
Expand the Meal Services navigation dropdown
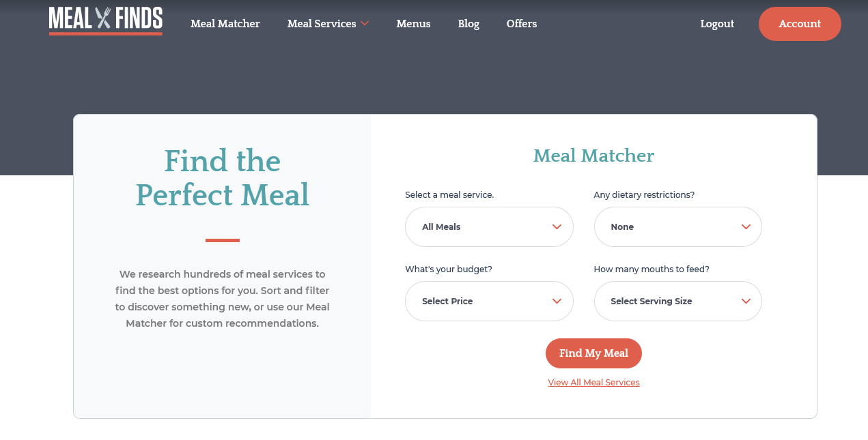tap(322, 24)
